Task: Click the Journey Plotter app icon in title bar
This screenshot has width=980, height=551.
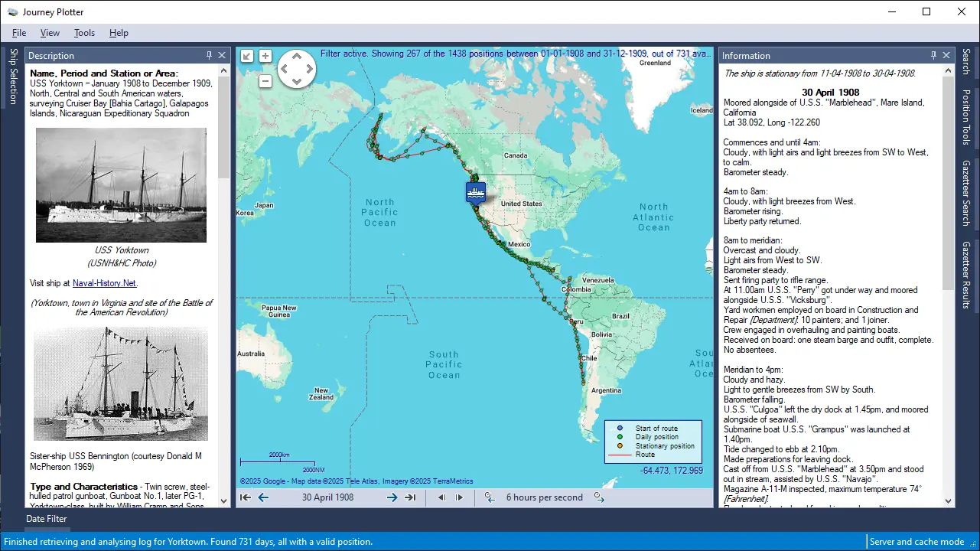Action: 13,11
